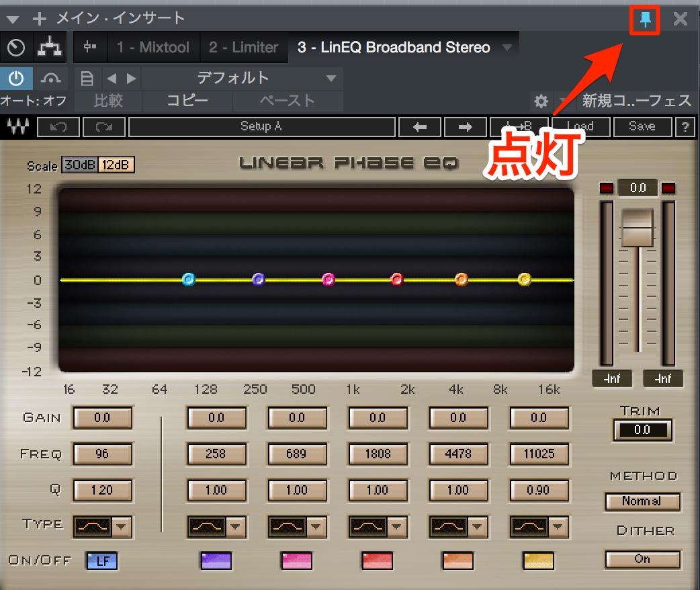The height and width of the screenshot is (590, 700).
Task: Click the previous setup left arrow
Action: pos(420,127)
